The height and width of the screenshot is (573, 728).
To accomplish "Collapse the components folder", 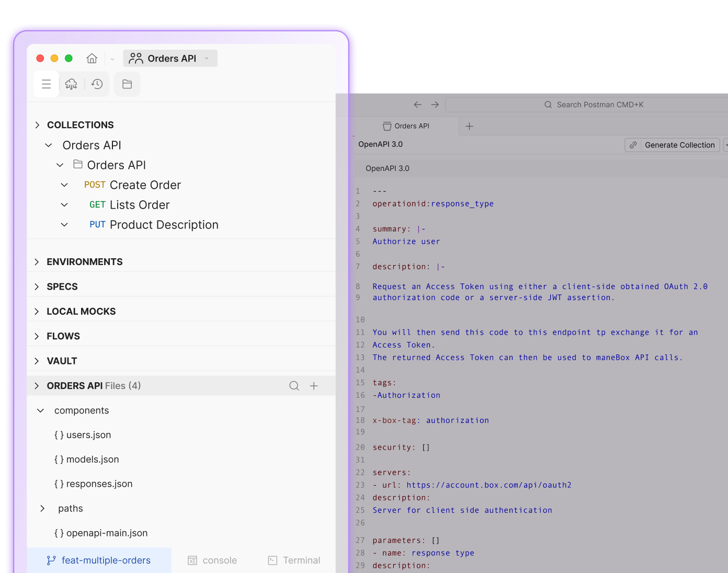I will (41, 410).
